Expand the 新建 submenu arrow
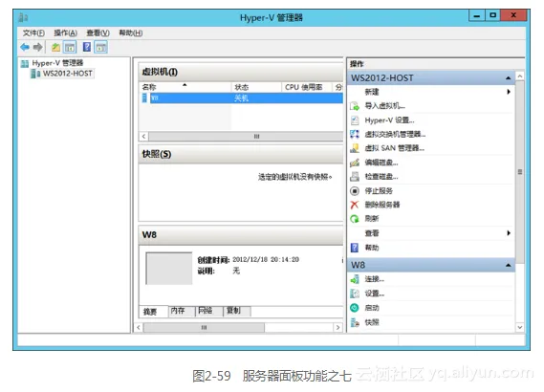Screen dimensions: 544x392 [509, 92]
